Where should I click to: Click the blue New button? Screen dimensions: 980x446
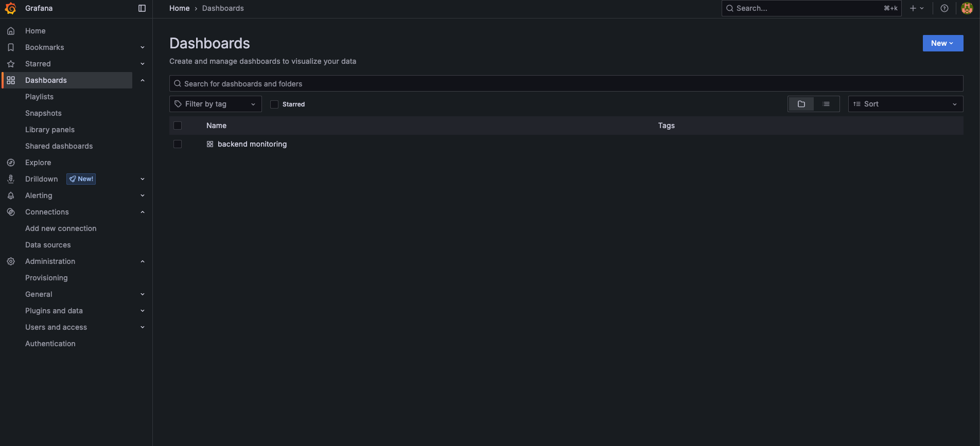942,43
